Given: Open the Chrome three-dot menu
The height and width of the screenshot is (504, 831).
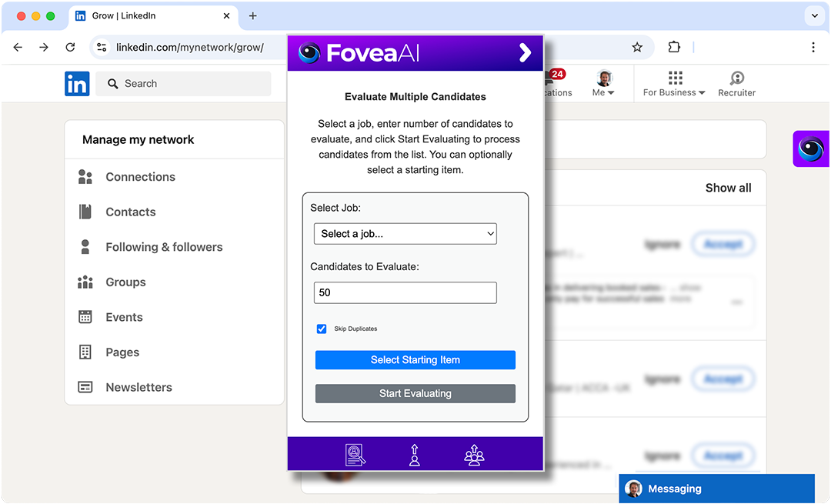Looking at the screenshot, I should [813, 47].
